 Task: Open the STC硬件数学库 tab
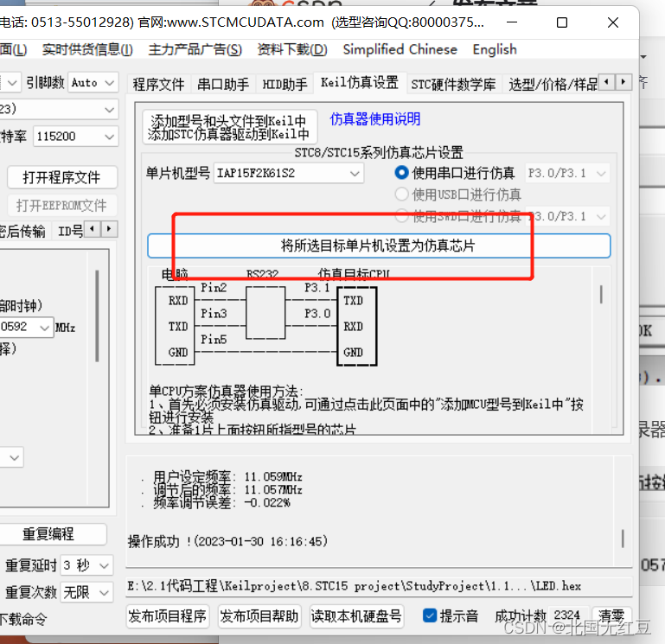tap(453, 84)
